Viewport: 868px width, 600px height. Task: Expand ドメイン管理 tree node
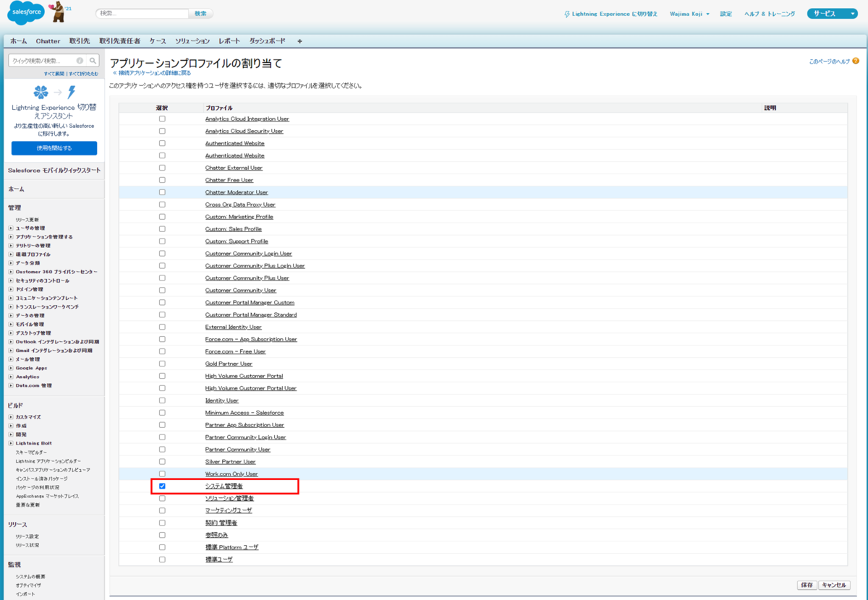(11, 289)
